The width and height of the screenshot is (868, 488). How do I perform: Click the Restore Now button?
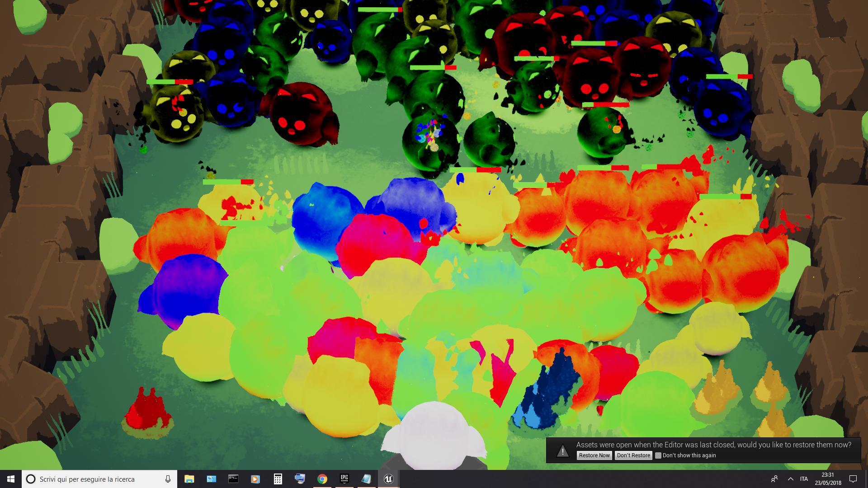point(594,455)
